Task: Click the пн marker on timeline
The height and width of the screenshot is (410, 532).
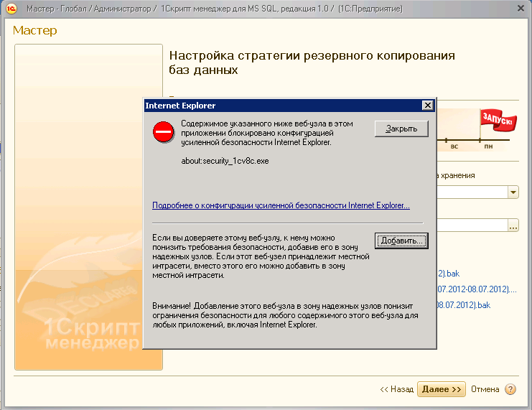Action: (488, 146)
